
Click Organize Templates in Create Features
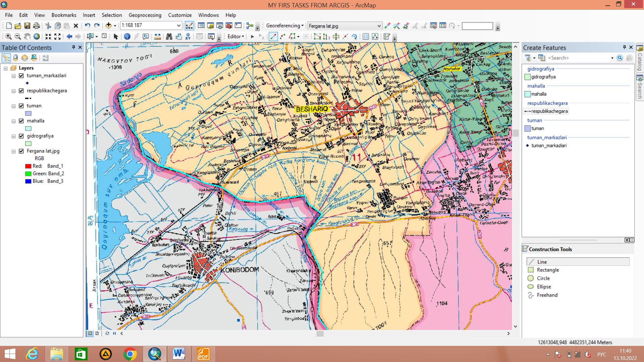pos(542,58)
